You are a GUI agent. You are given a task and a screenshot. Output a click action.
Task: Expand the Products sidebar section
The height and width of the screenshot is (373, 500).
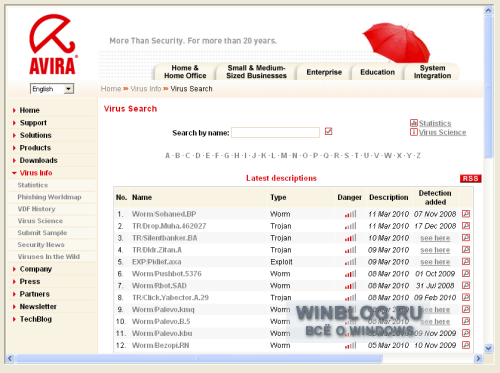[x=14, y=148]
